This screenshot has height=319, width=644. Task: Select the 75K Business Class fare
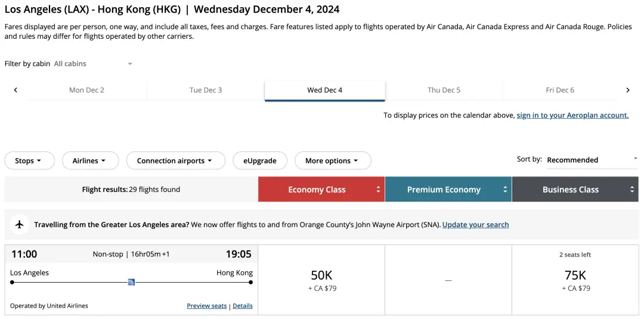[575, 279]
